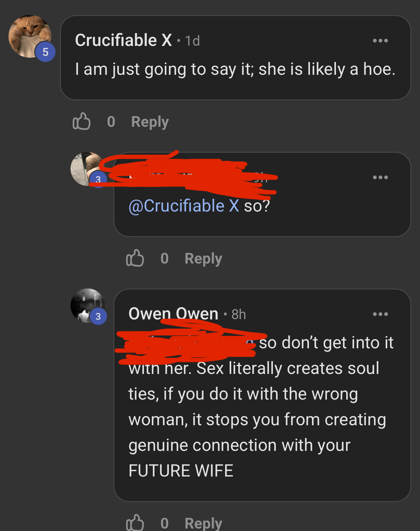420x531 pixels.
Task: Like Crucifiable X's comment with thumbs-up
Action: [x=82, y=121]
